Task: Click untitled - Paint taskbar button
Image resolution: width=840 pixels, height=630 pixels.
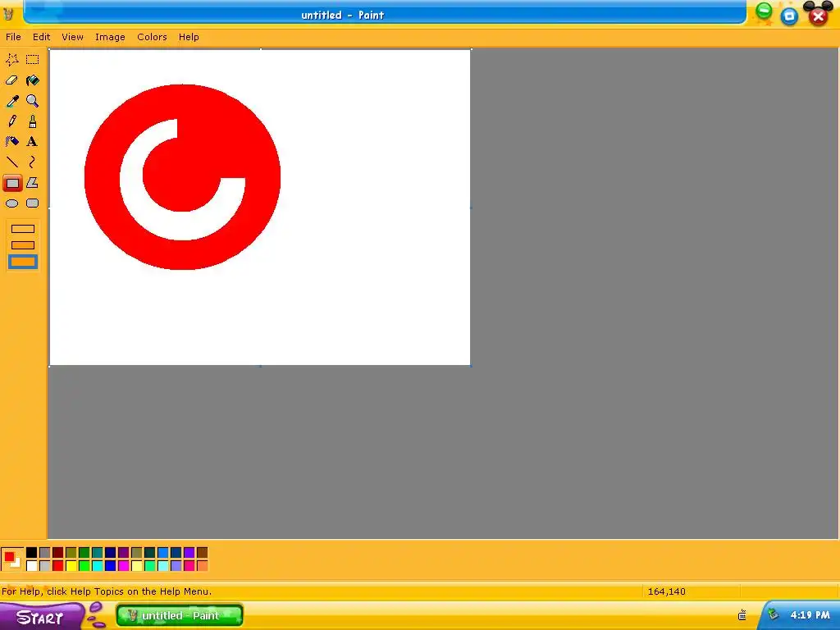Action: pyautogui.click(x=180, y=615)
